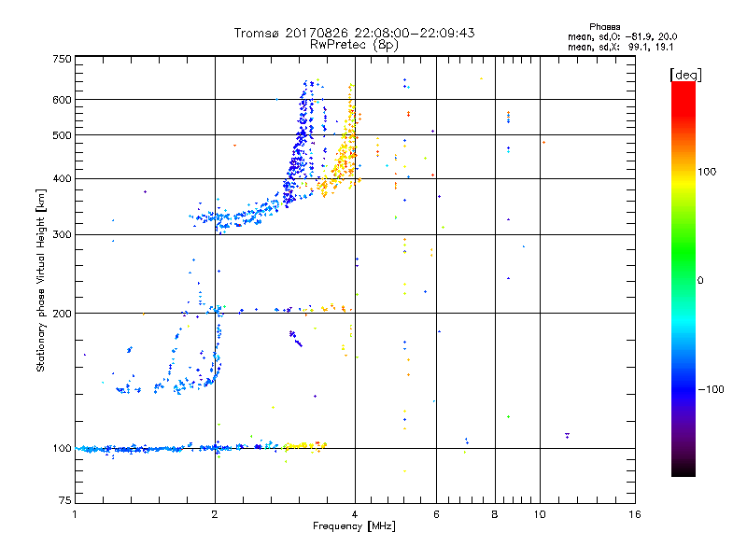Image resolution: width=747 pixels, height=560 pixels.
Task: Click the '4' frequency tick label
Action: [355, 514]
